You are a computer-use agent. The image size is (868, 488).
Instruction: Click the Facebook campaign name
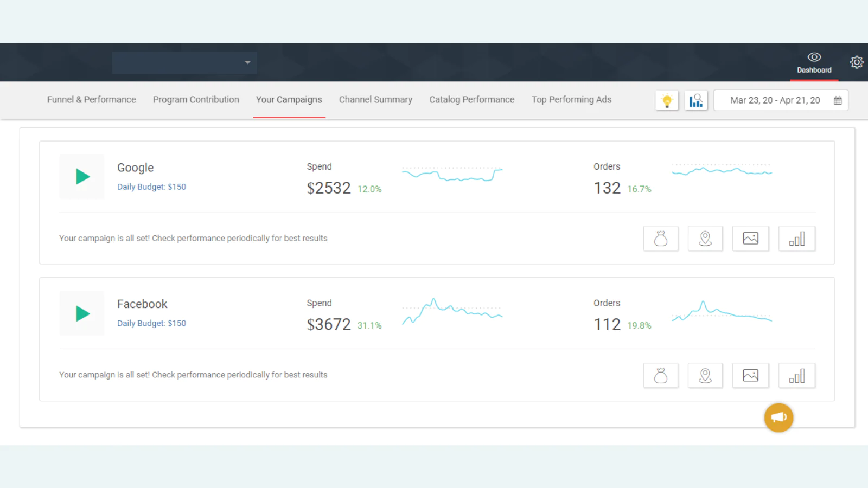coord(142,304)
